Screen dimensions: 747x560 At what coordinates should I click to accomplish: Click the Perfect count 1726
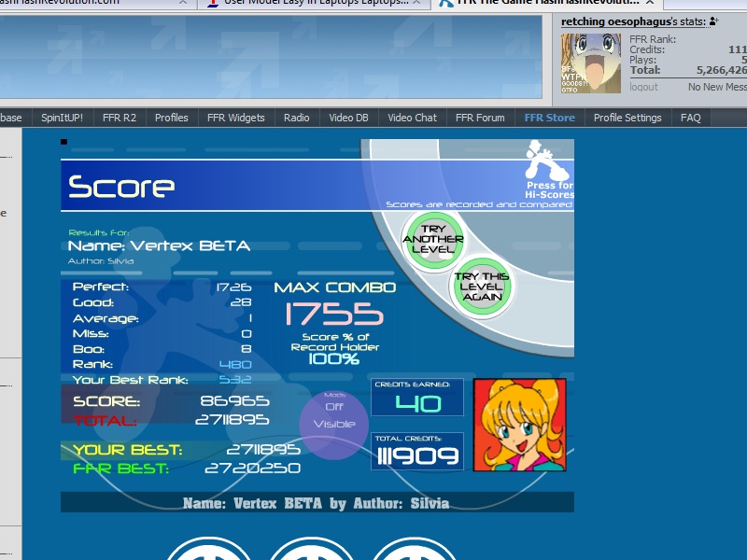click(234, 287)
